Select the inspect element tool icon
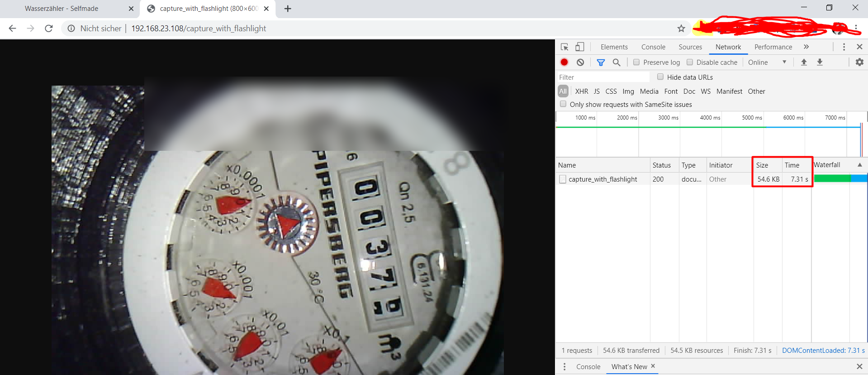 click(564, 47)
